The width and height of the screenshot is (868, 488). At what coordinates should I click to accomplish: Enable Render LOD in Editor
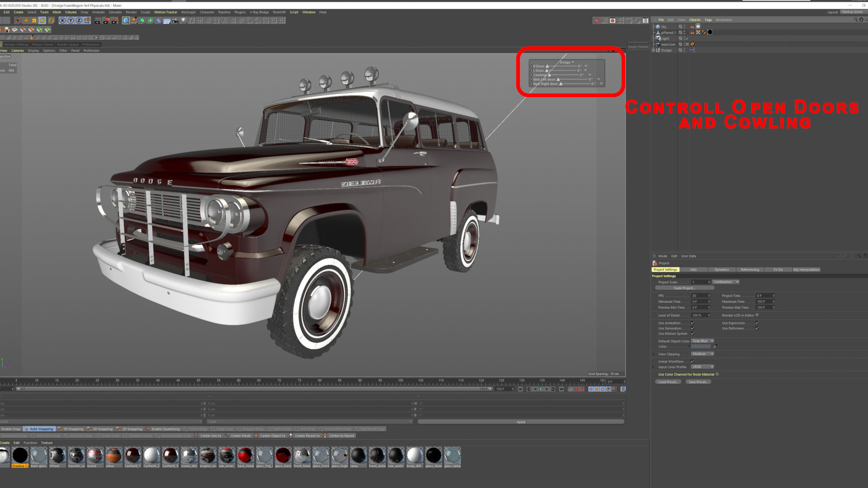coord(757,315)
